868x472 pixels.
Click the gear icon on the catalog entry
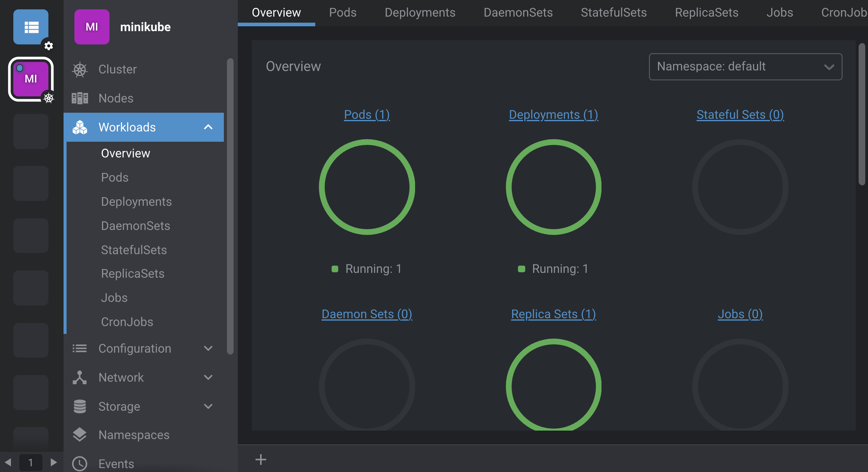(49, 46)
